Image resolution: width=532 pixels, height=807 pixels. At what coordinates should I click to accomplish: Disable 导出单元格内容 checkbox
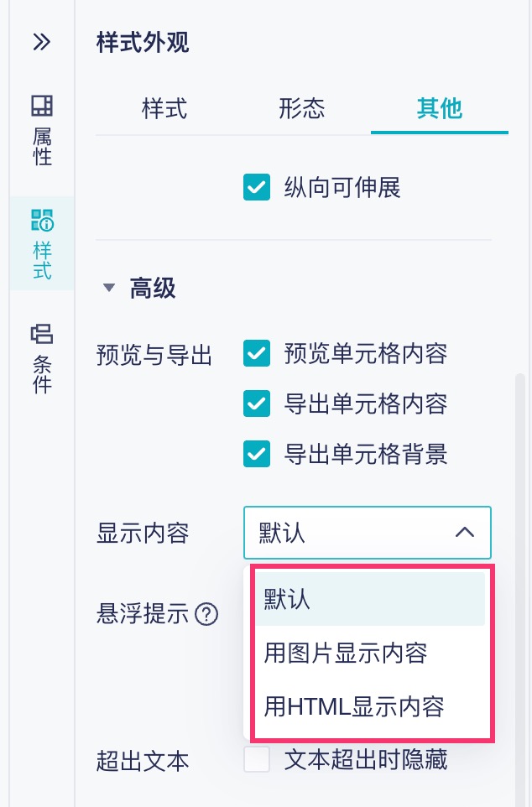(x=256, y=404)
